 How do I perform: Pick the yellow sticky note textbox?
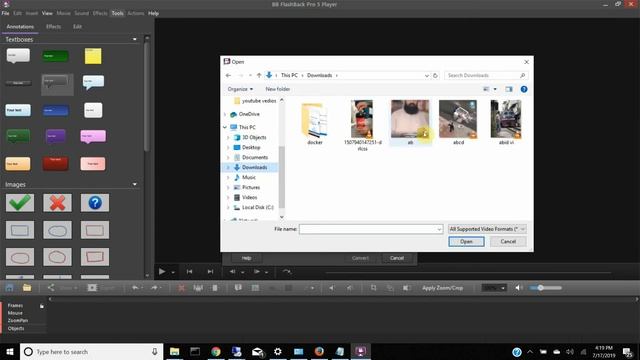pos(93,56)
